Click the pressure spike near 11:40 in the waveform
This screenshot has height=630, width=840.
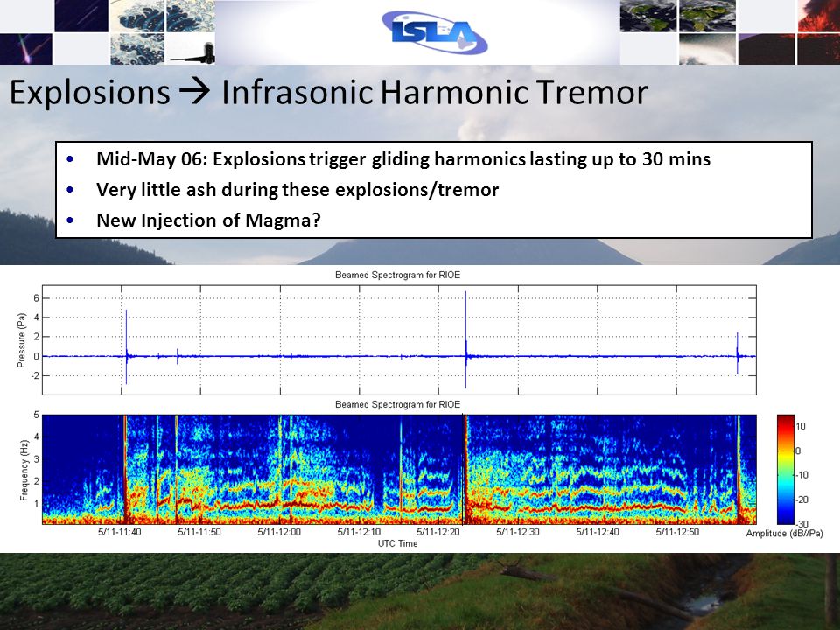126,347
